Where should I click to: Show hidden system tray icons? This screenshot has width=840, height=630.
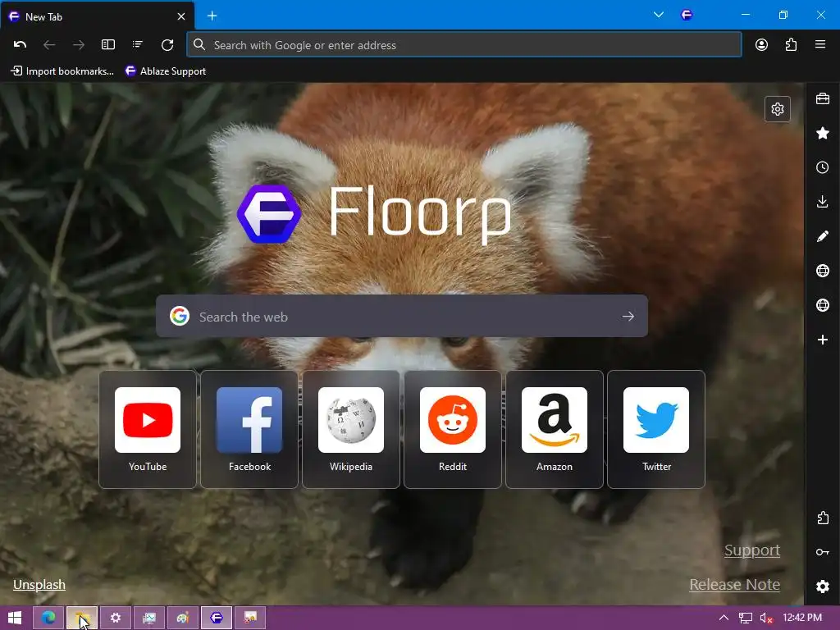[724, 619]
